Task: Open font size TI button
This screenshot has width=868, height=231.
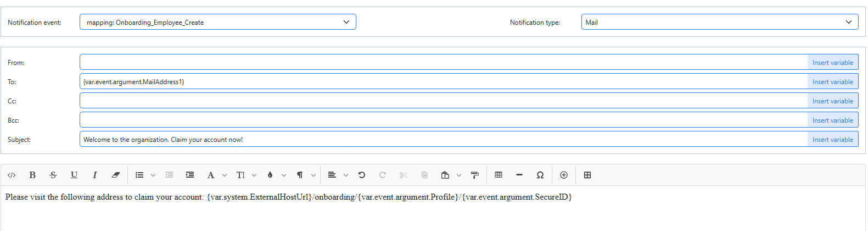Action: click(x=240, y=175)
